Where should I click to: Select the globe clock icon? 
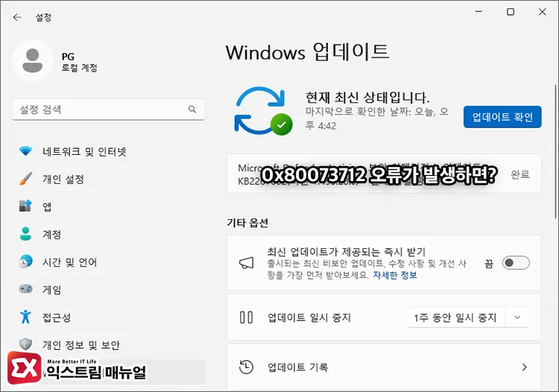tap(25, 262)
